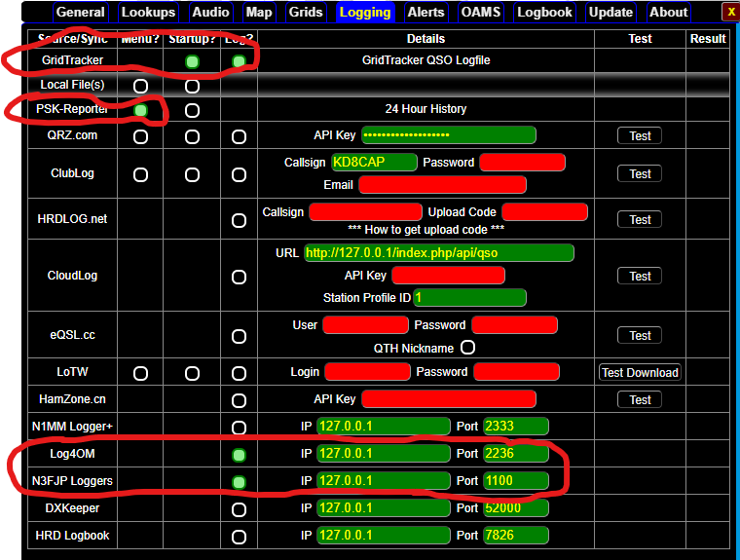This screenshot has width=740, height=560.
Task: Toggle GridTracker Log checkbox
Action: click(239, 61)
